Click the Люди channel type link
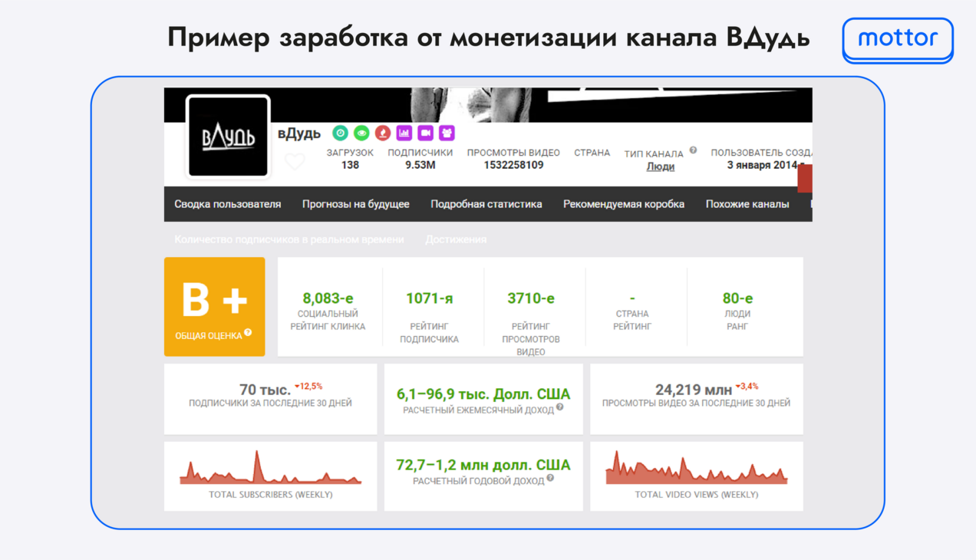The height and width of the screenshot is (560, 976). coord(660,166)
